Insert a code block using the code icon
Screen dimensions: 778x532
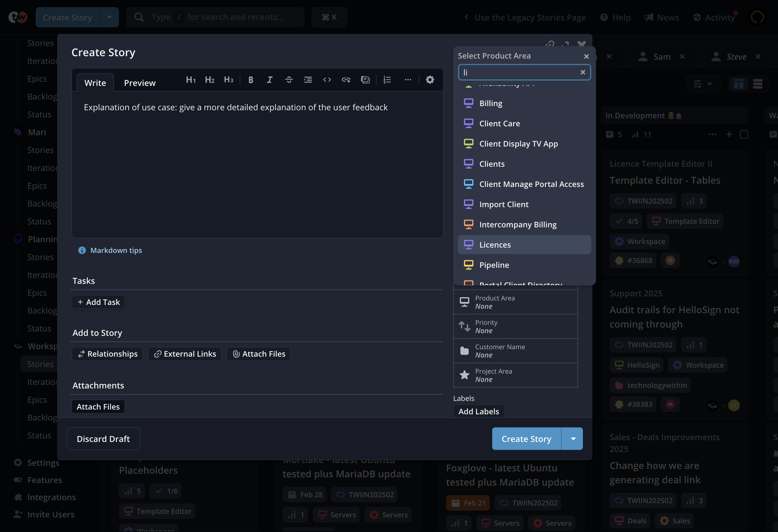327,80
